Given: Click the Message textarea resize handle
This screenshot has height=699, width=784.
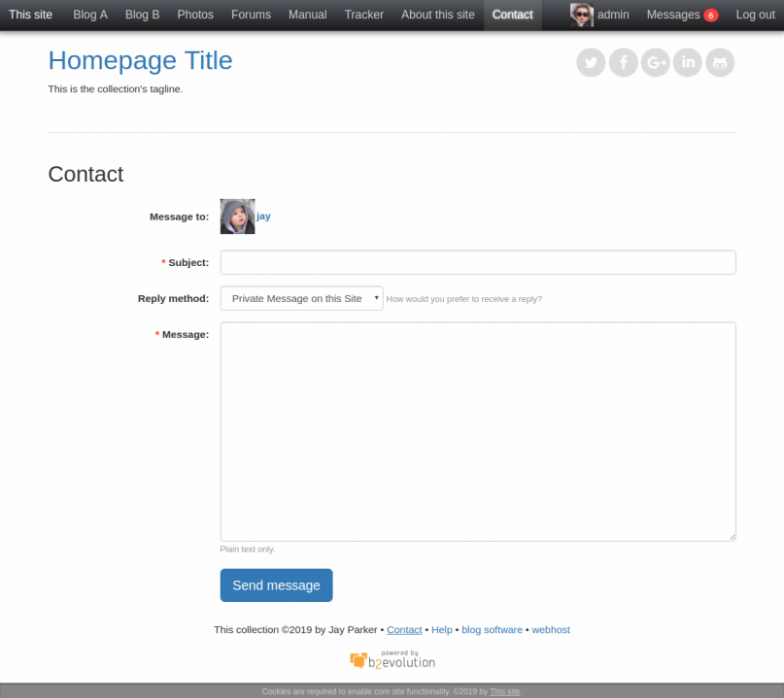Looking at the screenshot, I should click(732, 537).
